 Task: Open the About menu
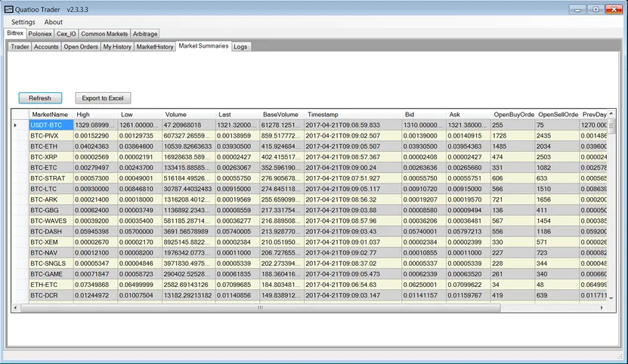53,22
